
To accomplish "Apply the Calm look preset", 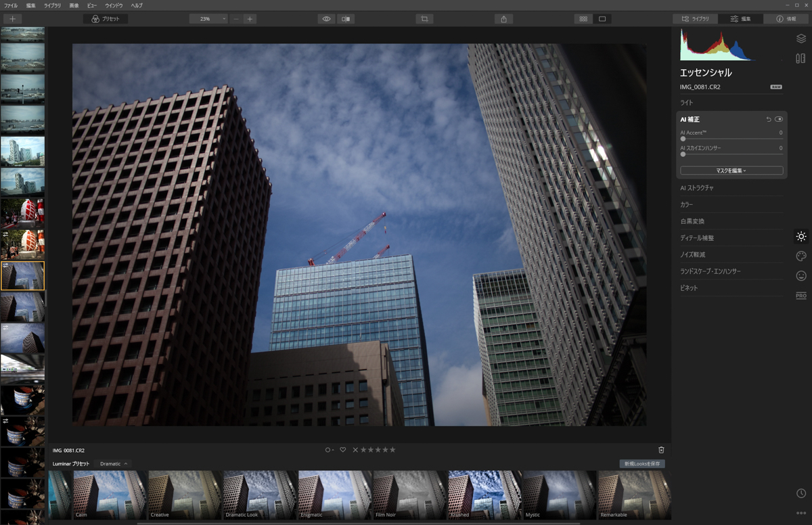I will point(110,495).
